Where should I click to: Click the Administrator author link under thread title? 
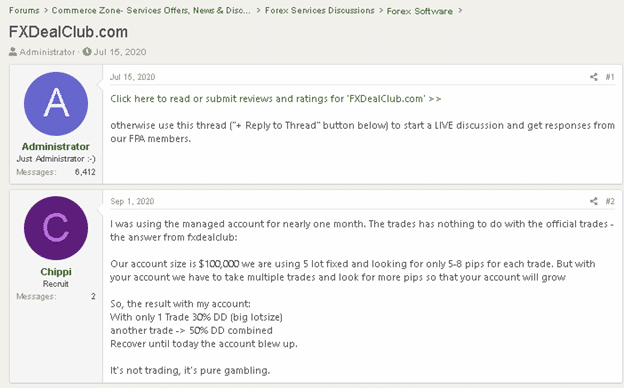[47, 52]
